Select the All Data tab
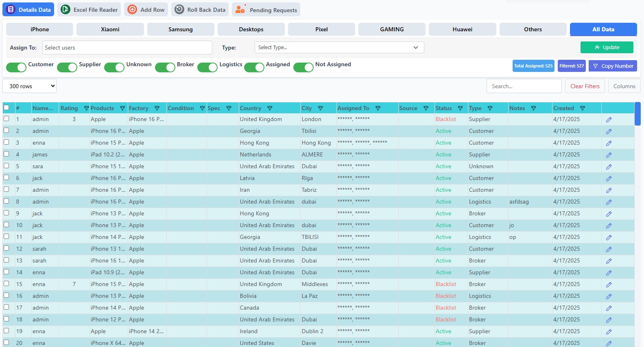 [603, 29]
